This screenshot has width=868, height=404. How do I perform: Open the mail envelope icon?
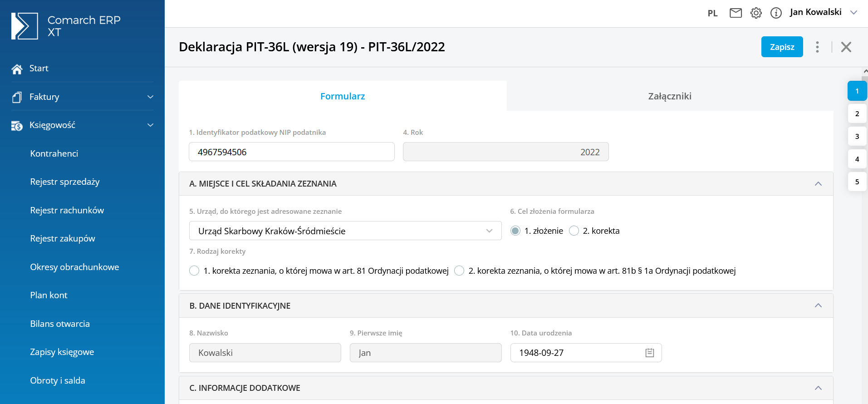click(736, 13)
